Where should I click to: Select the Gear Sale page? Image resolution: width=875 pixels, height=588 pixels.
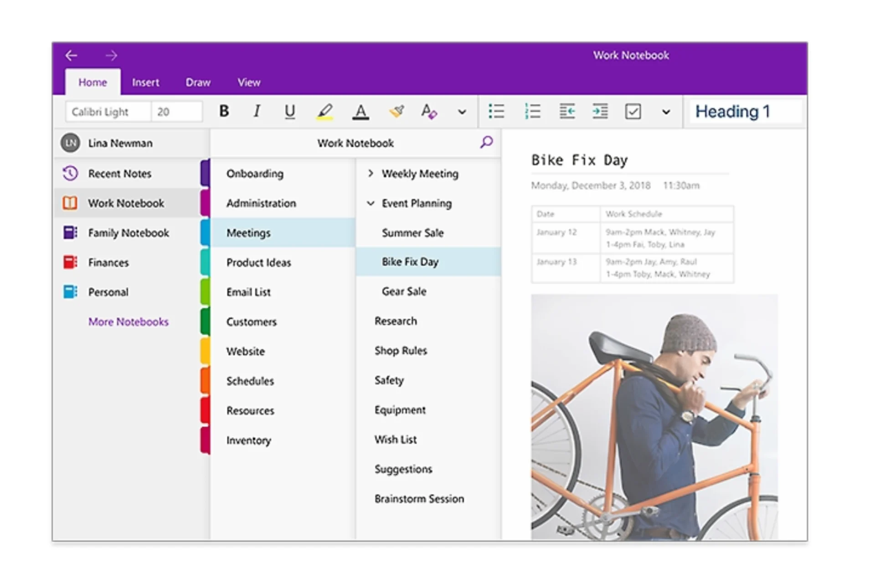(x=404, y=291)
